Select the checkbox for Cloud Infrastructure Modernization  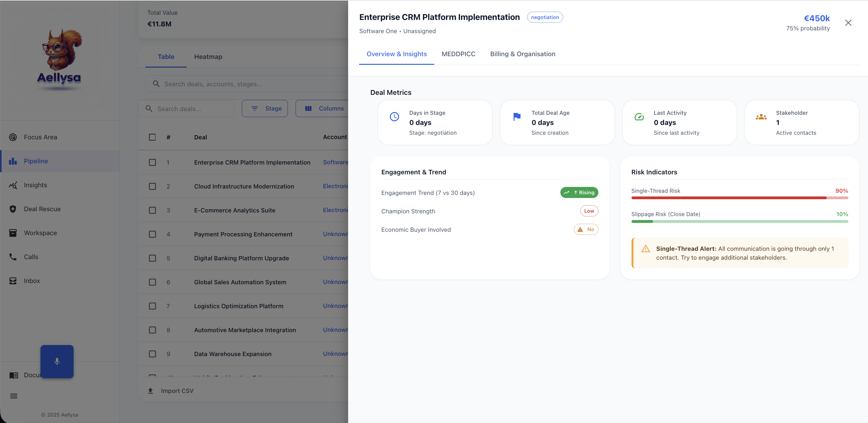(152, 186)
